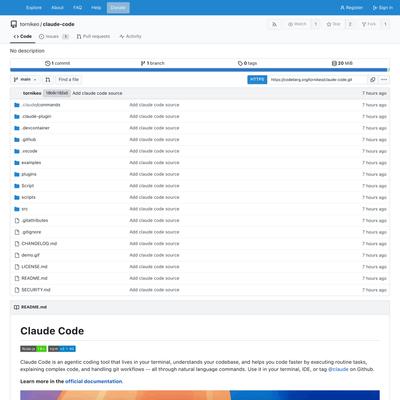Click the npm version badge

click(62, 349)
